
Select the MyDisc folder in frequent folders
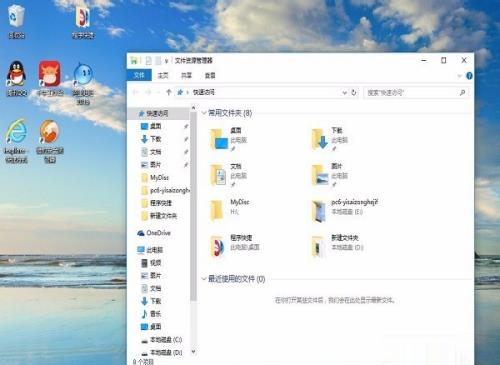click(x=229, y=210)
